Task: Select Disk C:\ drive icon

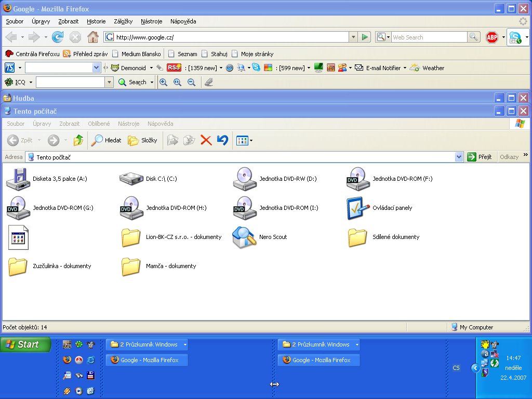Action: [x=131, y=179]
